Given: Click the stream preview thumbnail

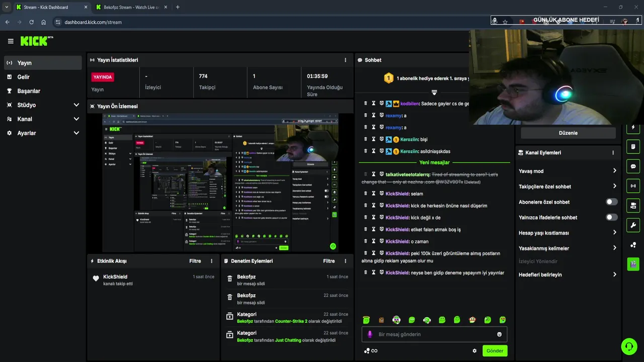Looking at the screenshot, I should click(x=220, y=183).
